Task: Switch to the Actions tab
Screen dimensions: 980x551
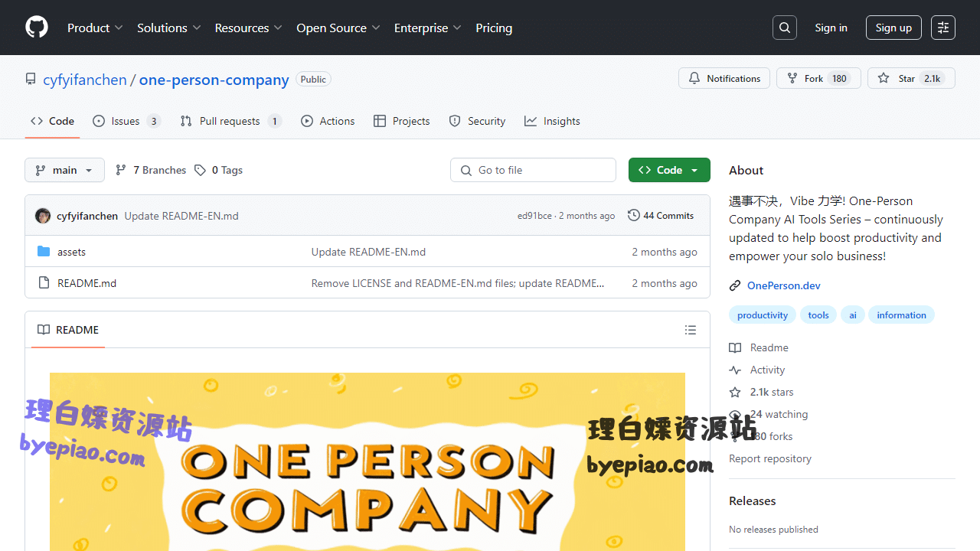Action: [x=328, y=121]
